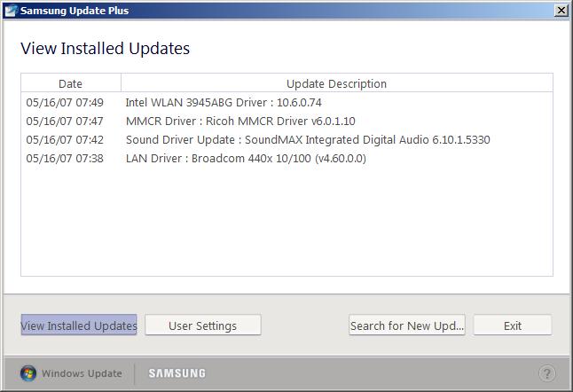Select the 05/16/07 07:49 date cell

(x=65, y=102)
